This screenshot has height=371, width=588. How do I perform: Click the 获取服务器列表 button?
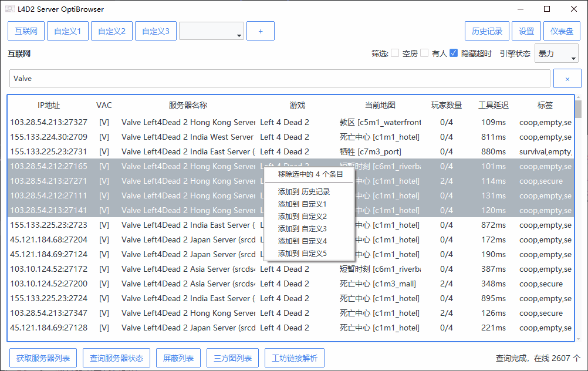tap(43, 358)
